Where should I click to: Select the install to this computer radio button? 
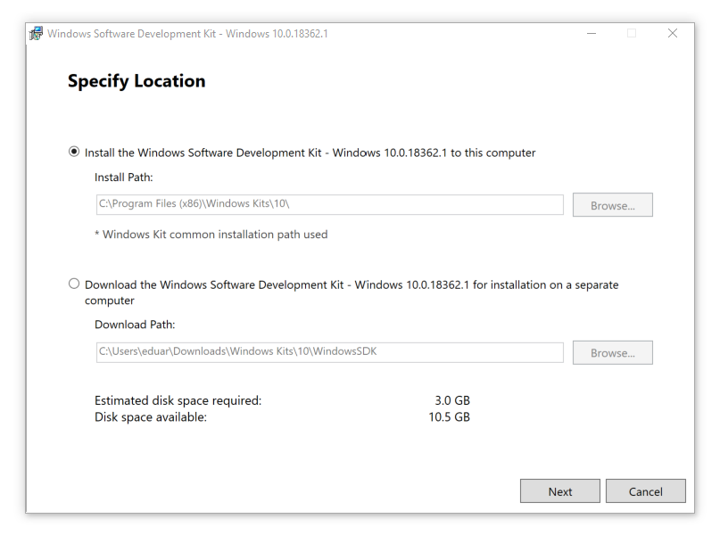[74, 152]
